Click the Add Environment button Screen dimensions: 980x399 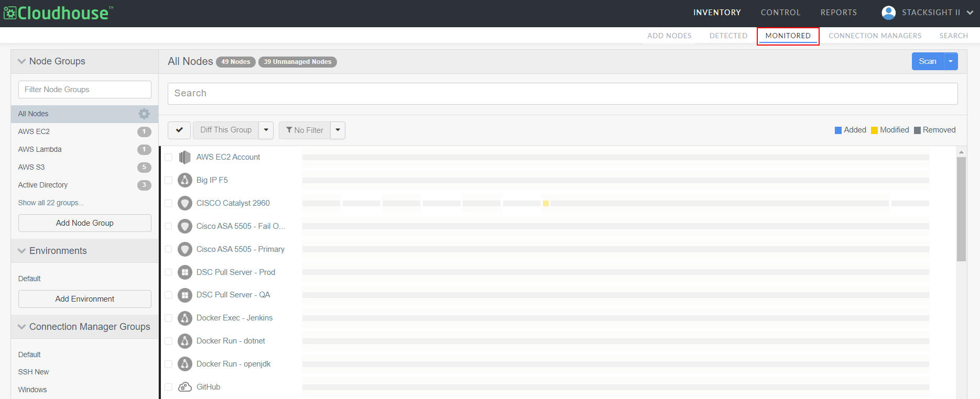coord(85,299)
